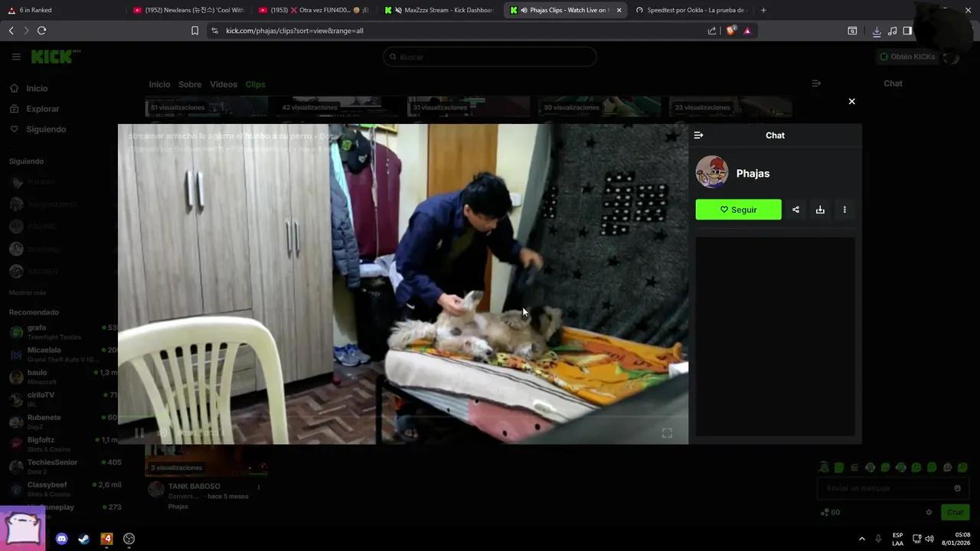Download the clip
The height and width of the screenshot is (551, 980).
coord(820,209)
